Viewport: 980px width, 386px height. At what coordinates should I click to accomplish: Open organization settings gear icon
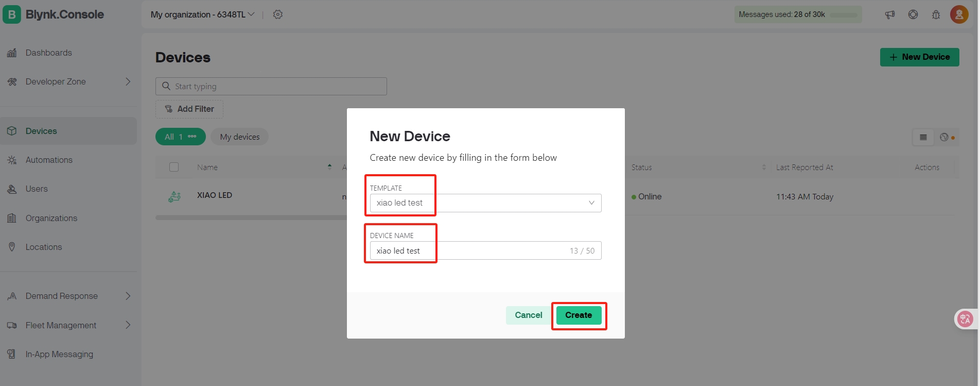coord(278,14)
